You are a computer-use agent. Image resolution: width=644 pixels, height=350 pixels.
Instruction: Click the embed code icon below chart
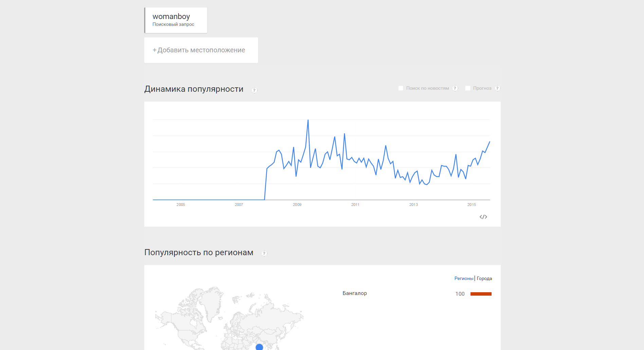483,217
